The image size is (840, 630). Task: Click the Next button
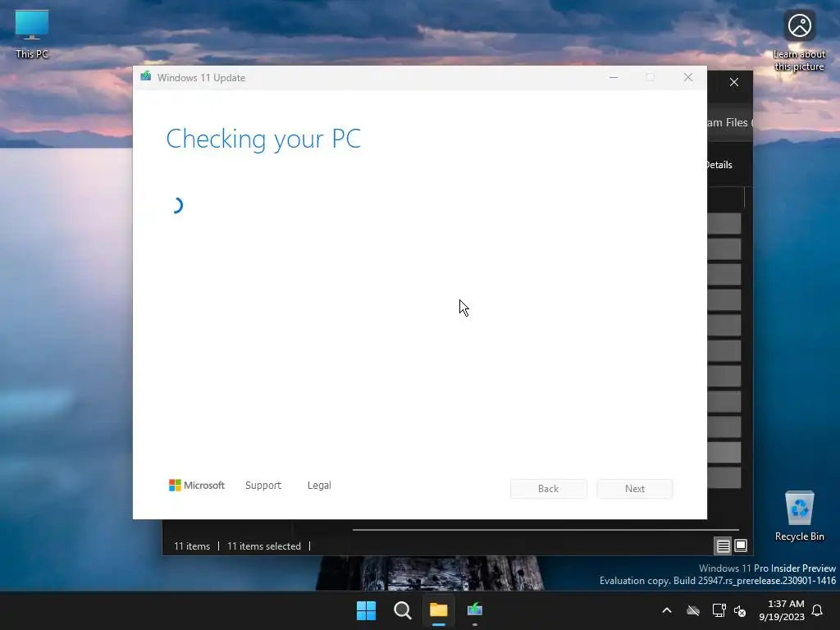(635, 489)
